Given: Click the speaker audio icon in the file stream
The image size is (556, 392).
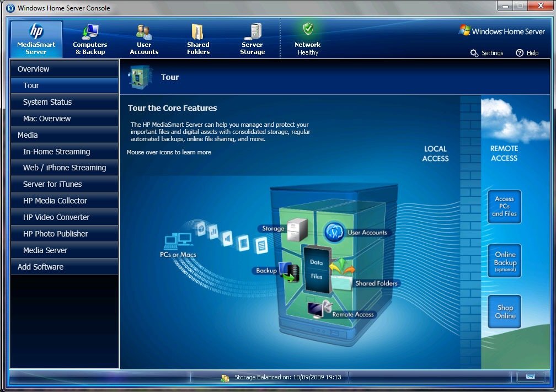Looking at the screenshot, I should (x=228, y=238).
